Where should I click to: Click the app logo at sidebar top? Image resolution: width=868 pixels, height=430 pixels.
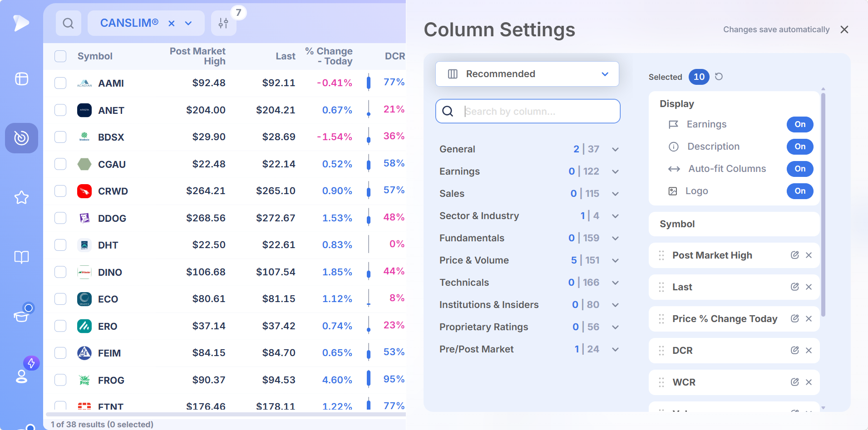pyautogui.click(x=21, y=23)
